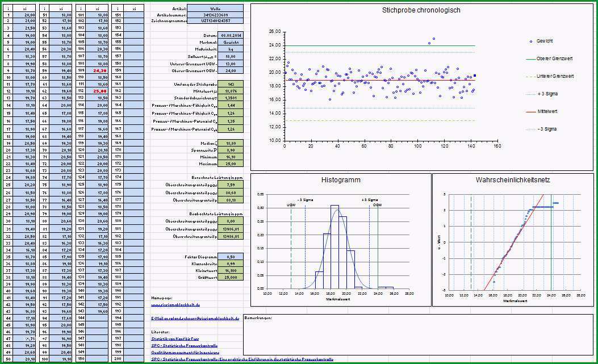
Task: Select the Maximum result cell 25,00
Action: click(231, 164)
